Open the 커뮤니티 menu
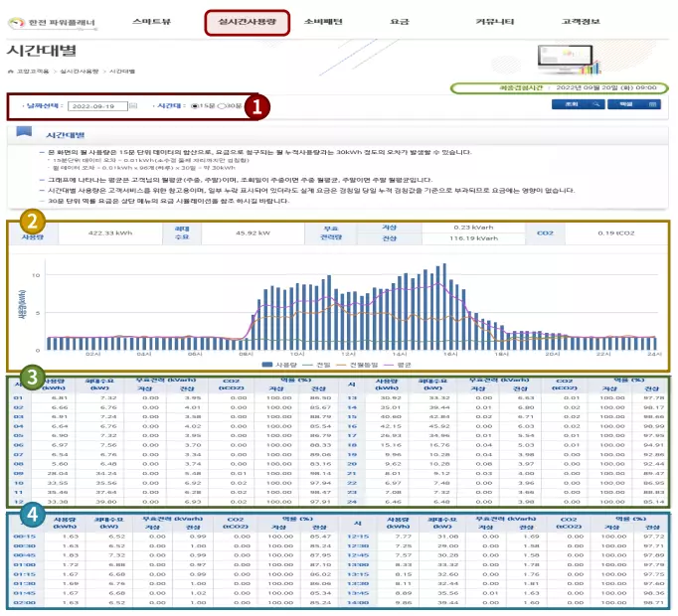 point(495,22)
